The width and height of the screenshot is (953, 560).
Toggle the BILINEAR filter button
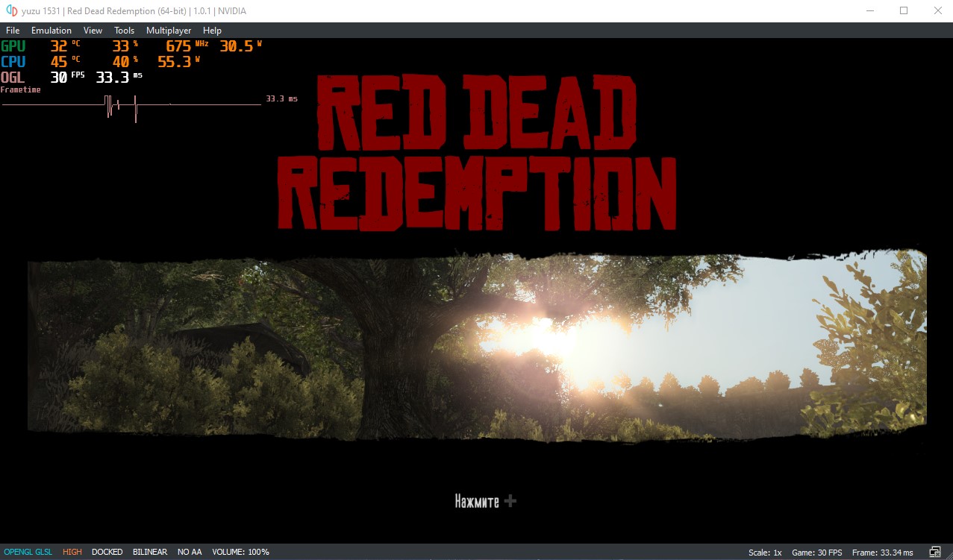click(x=150, y=552)
